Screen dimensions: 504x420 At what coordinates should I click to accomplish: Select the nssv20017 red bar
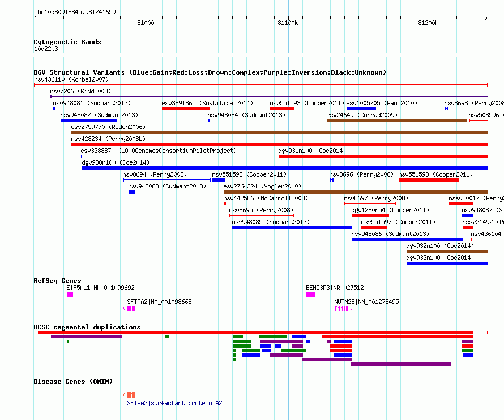(x=461, y=204)
